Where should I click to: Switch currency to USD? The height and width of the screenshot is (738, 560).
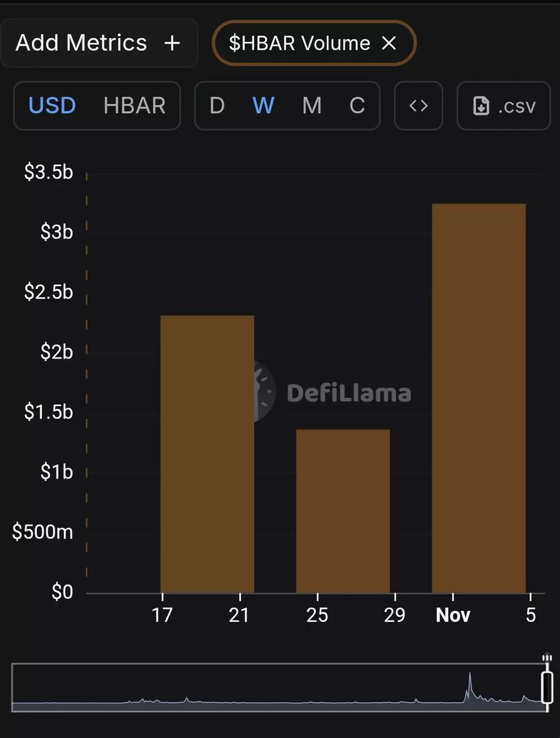[52, 106]
